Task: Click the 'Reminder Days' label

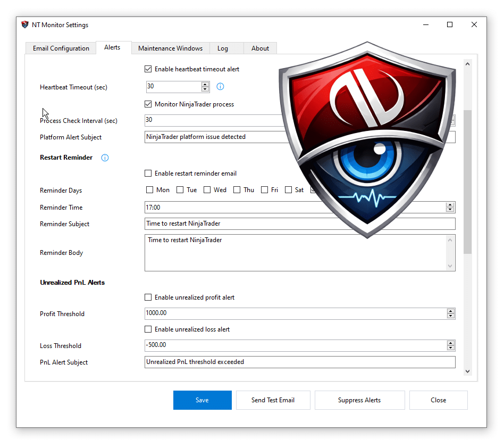Action: (x=61, y=191)
